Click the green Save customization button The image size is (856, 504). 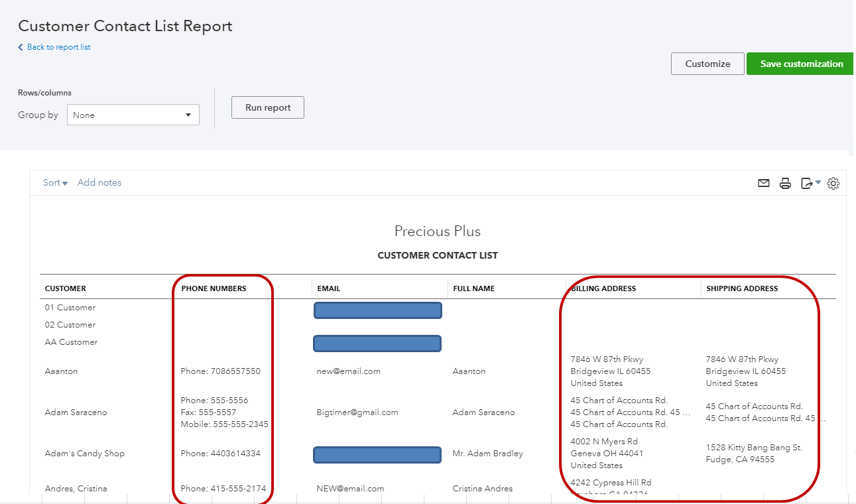click(800, 64)
